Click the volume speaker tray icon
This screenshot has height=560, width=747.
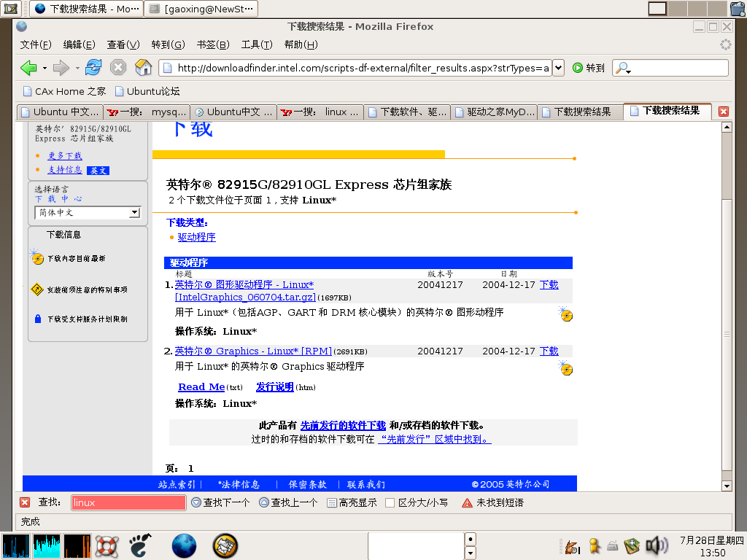657,545
